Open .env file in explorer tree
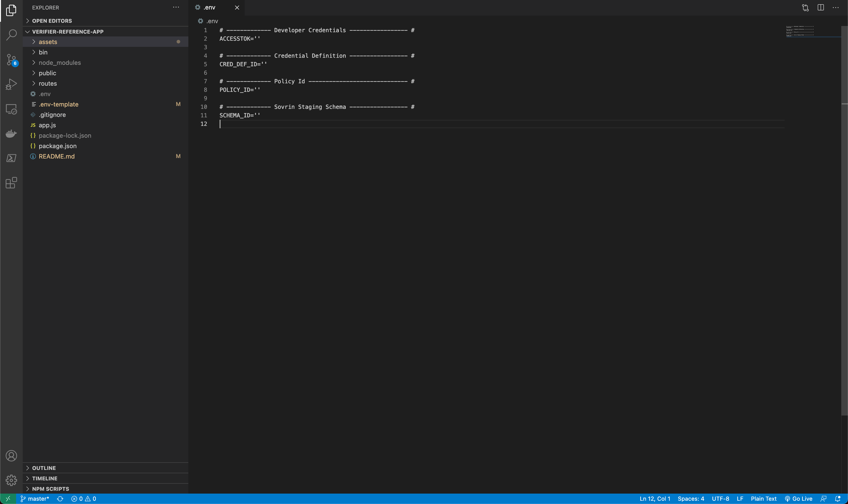Viewport: 848px width, 504px height. [106, 94]
